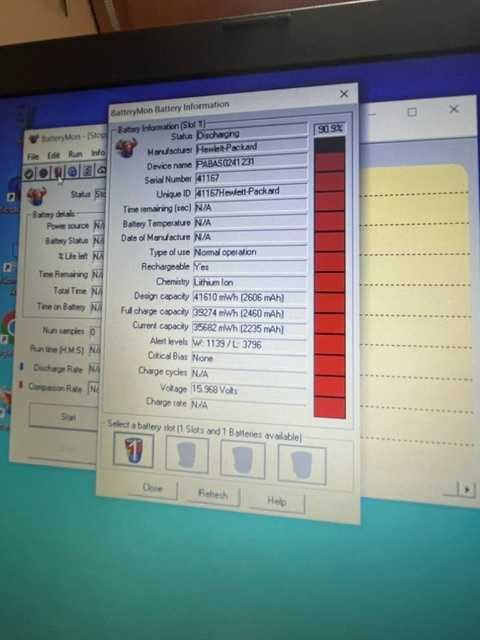Click the Charge rate N/A value
This screenshot has width=480, height=640.
pyautogui.click(x=249, y=404)
